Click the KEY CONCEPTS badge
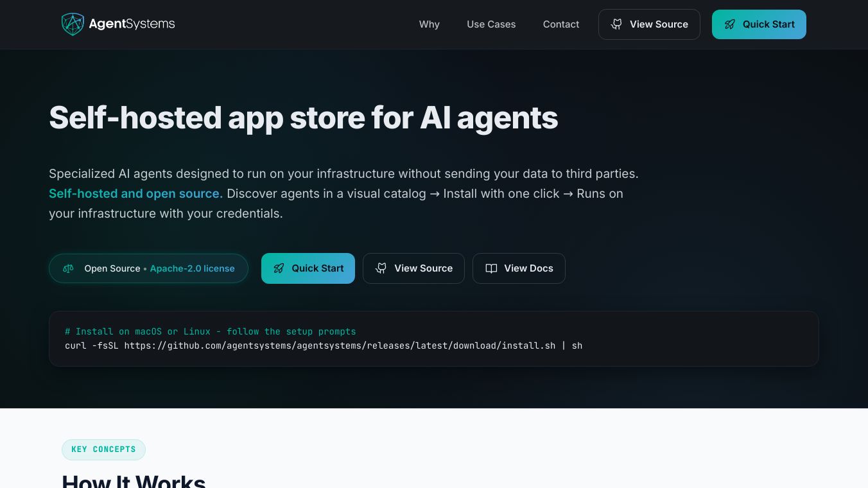 pos(103,449)
